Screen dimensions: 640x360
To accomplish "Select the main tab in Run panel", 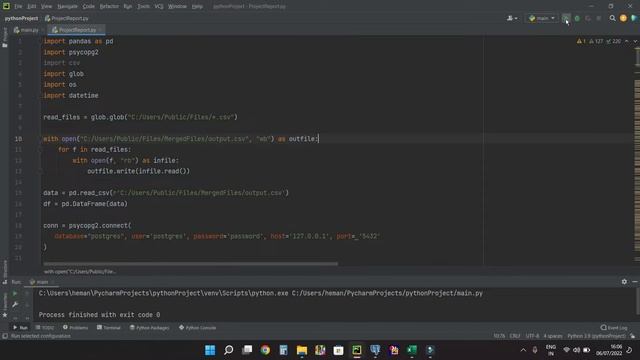I will click(40, 282).
